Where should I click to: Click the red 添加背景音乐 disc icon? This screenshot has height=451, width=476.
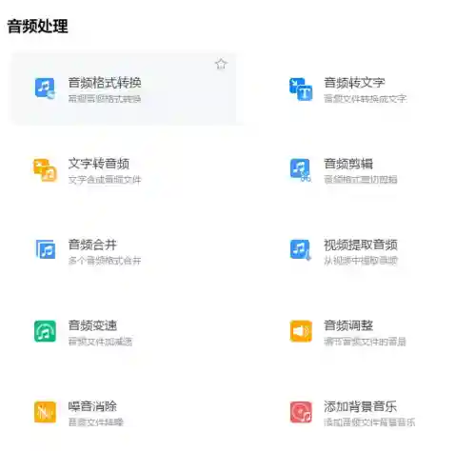[301, 412]
